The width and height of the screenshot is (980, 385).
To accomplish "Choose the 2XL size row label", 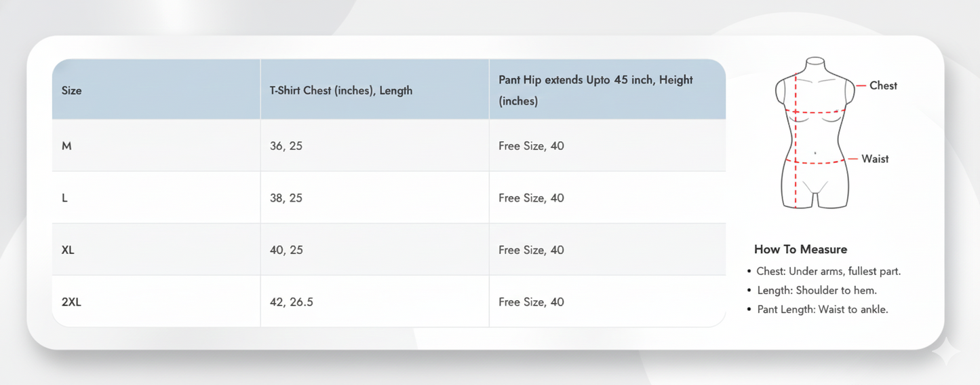I will tap(71, 302).
